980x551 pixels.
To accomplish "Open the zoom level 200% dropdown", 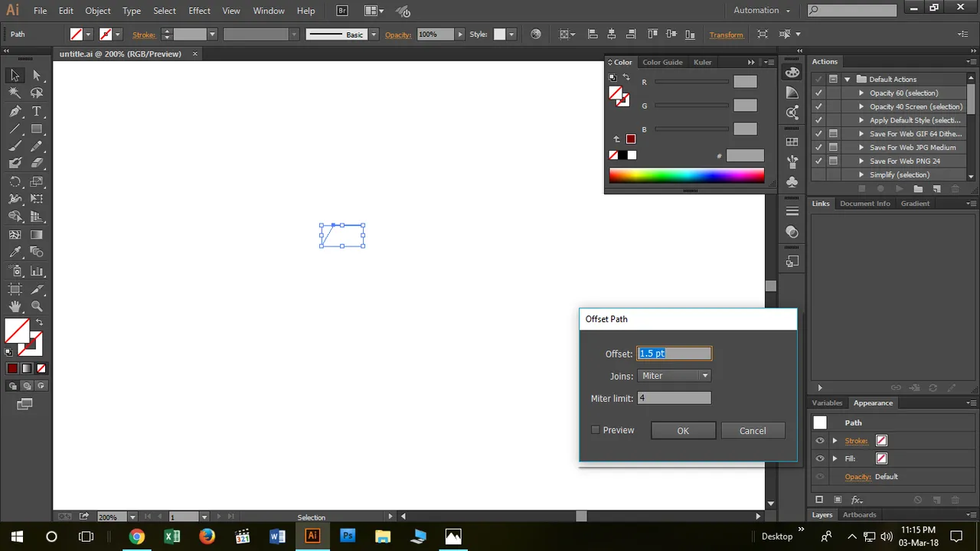I will [x=132, y=517].
